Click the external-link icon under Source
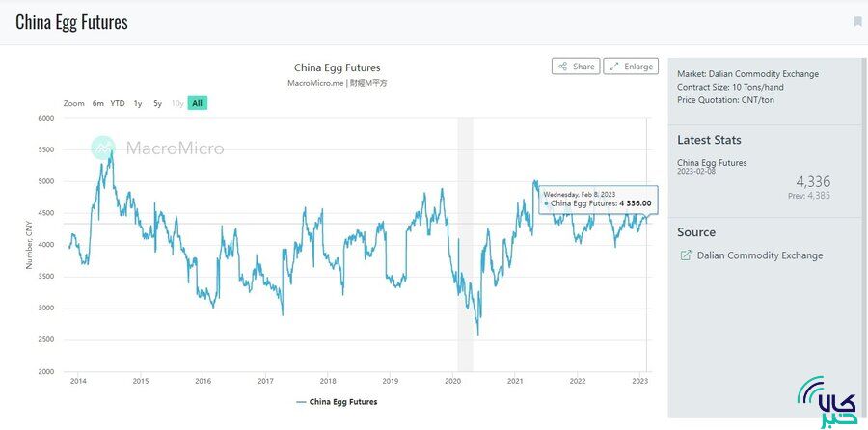 click(x=686, y=255)
